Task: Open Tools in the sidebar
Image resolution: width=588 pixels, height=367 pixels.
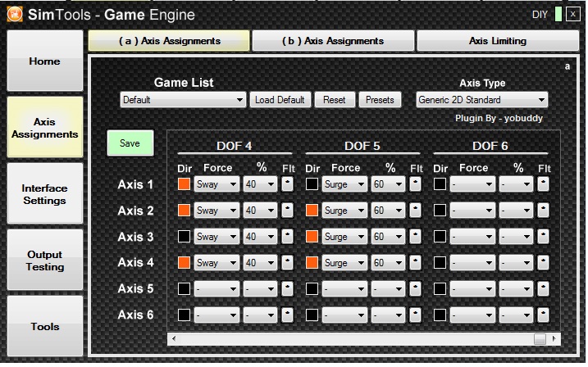Action: coord(44,327)
